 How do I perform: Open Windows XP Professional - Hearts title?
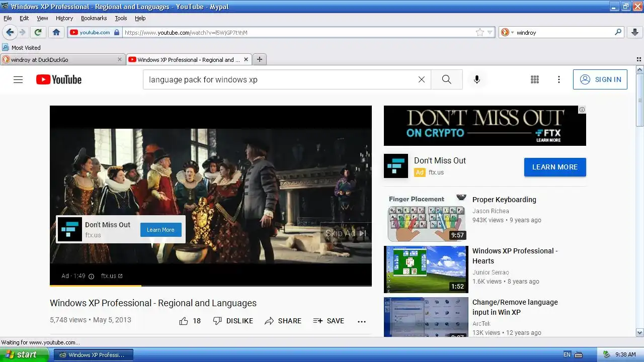[515, 256]
